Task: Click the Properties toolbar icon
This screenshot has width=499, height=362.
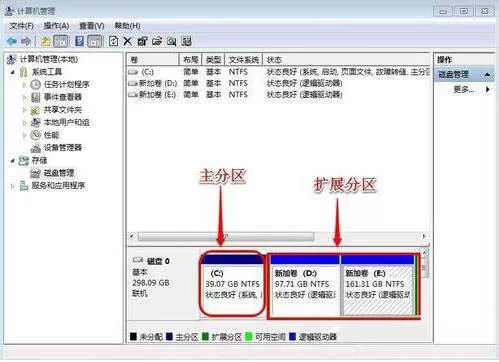Action: pyautogui.click(x=142, y=41)
